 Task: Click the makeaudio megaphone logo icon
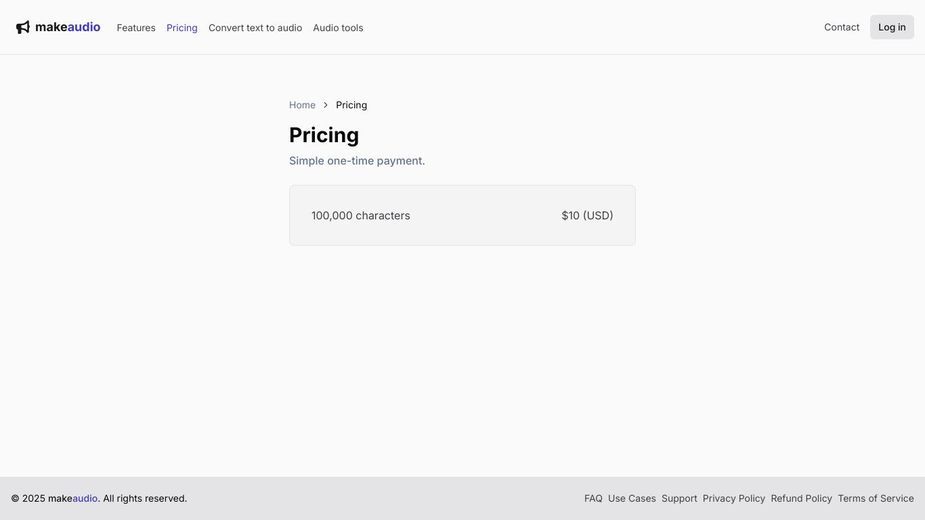point(22,27)
